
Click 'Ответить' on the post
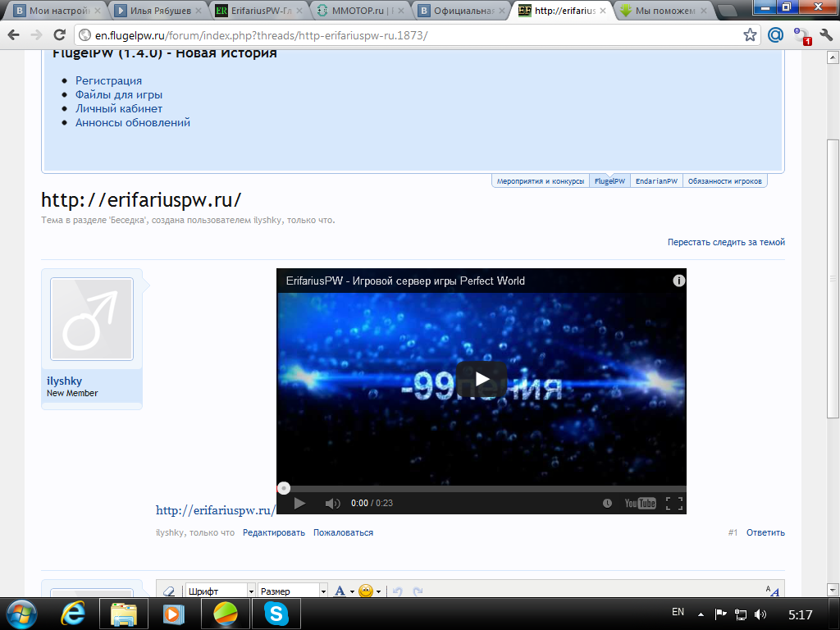[x=765, y=532]
